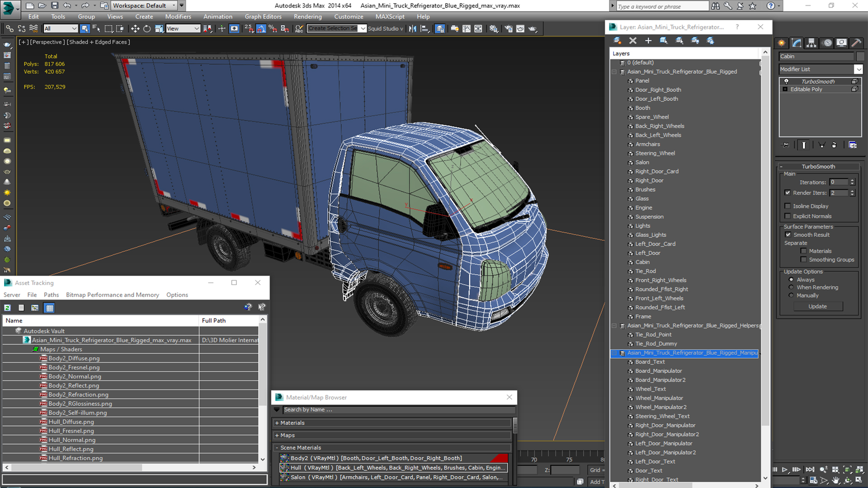The height and width of the screenshot is (488, 868).
Task: Select the Always update radio option
Action: point(791,280)
